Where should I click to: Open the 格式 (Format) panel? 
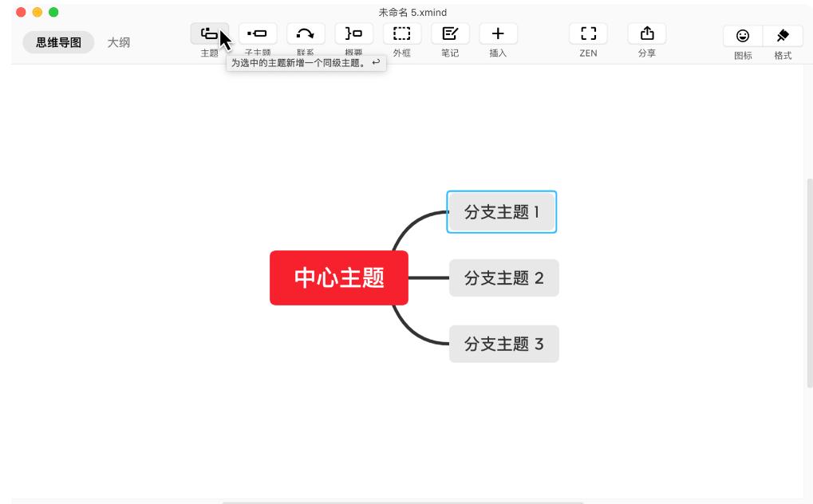click(783, 35)
